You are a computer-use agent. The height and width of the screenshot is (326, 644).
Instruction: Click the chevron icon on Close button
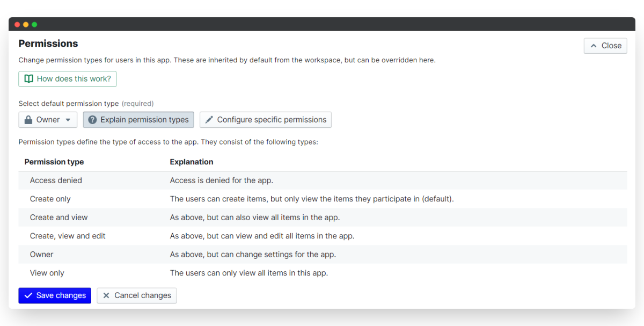point(594,46)
